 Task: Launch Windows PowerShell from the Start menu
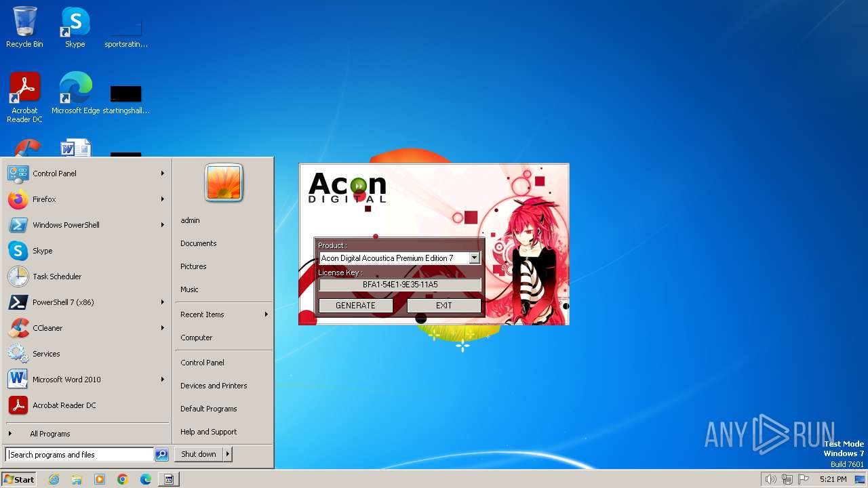tap(86, 225)
